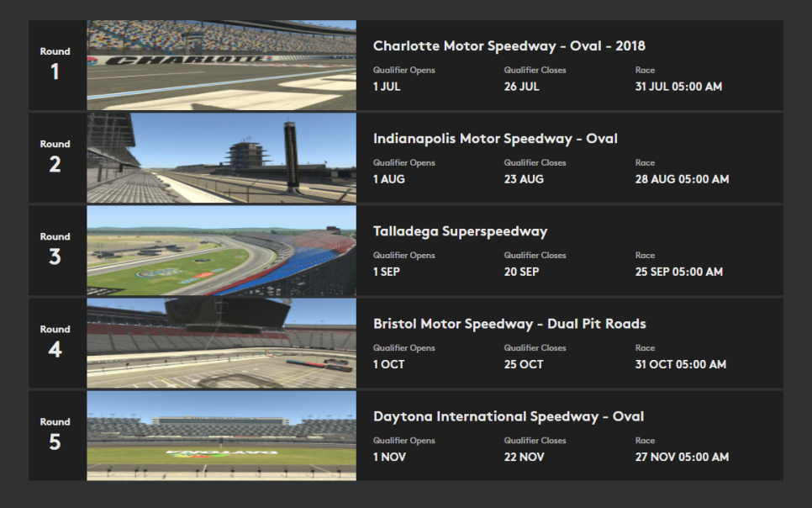Click the title 'Talladega Superspeedway'
This screenshot has width=812, height=508.
[x=460, y=231]
